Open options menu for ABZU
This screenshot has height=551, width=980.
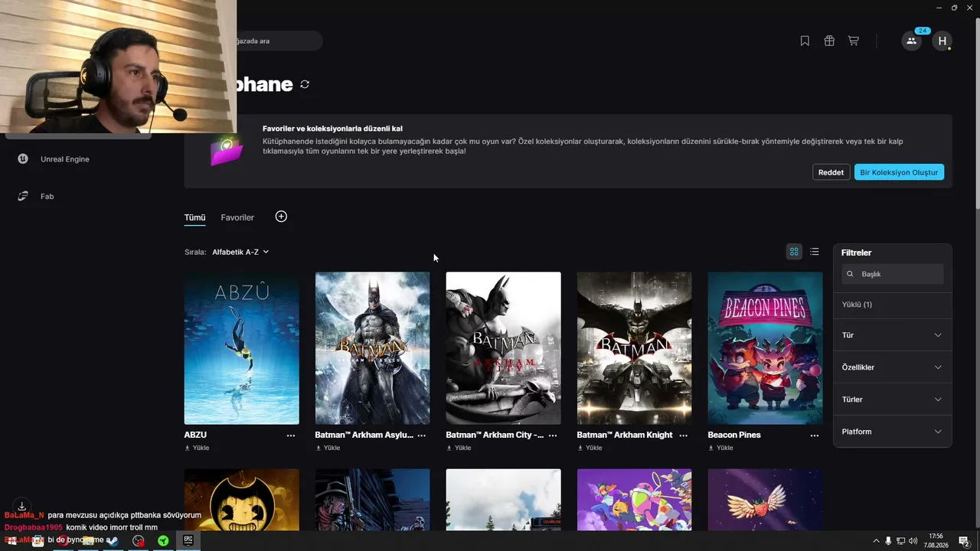coord(291,435)
